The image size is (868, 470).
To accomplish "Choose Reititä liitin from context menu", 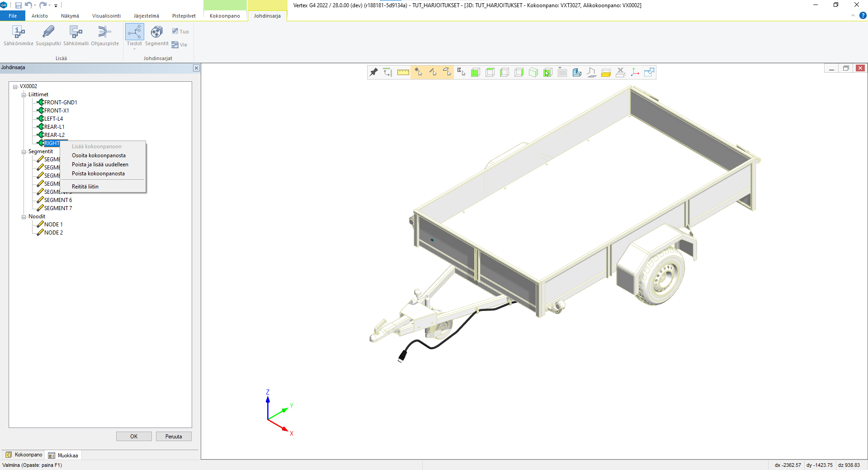I will [x=85, y=187].
